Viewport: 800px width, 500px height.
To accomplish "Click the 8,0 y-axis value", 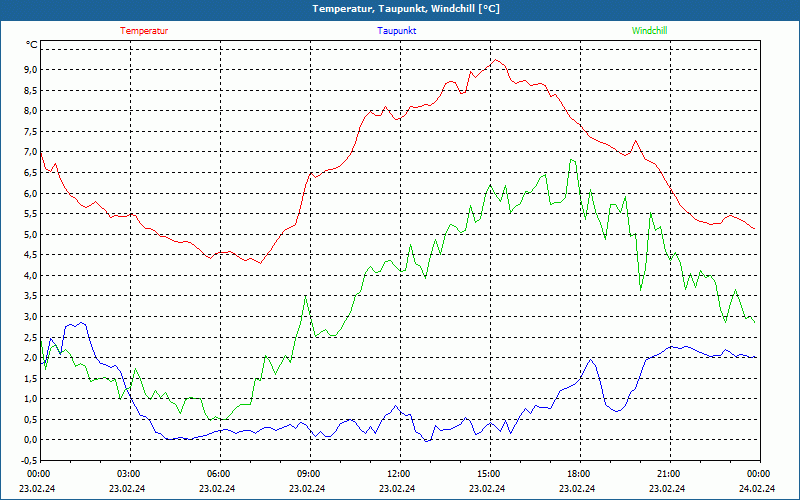I will [32, 111].
